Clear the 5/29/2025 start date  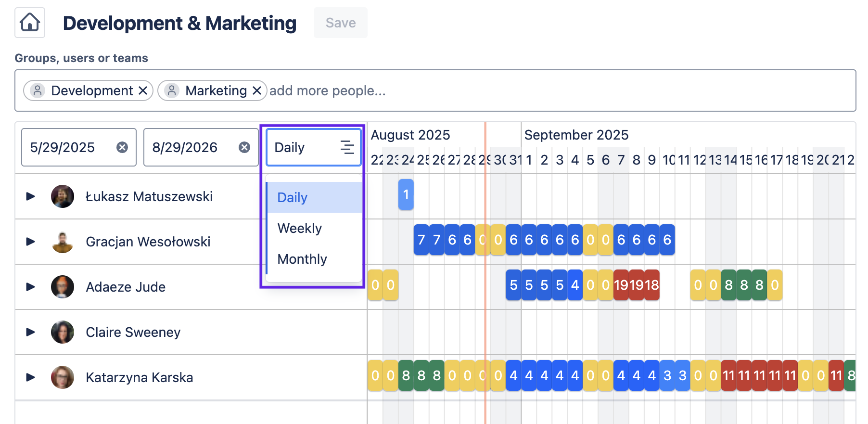point(122,147)
